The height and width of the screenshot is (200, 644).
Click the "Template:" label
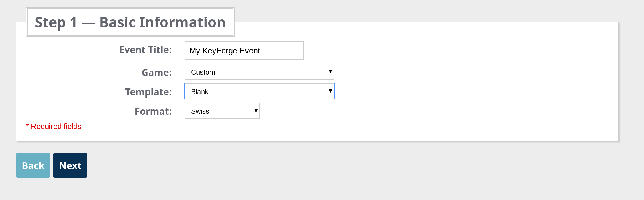pyautogui.click(x=148, y=92)
